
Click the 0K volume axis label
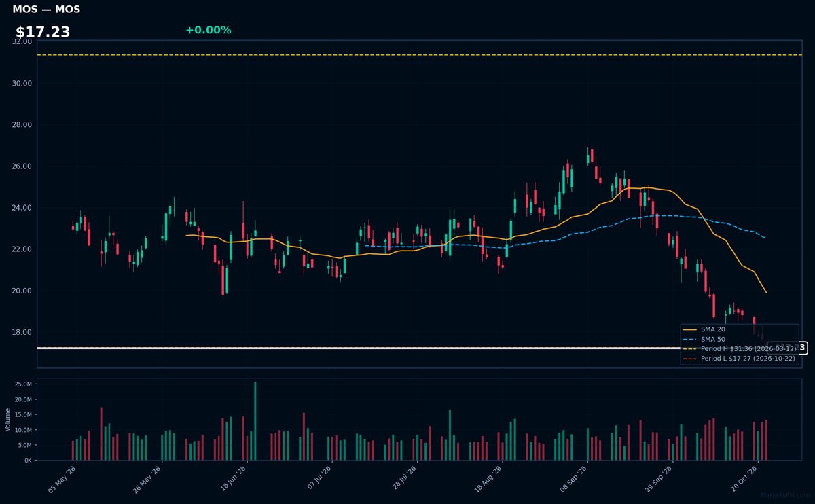(x=28, y=460)
